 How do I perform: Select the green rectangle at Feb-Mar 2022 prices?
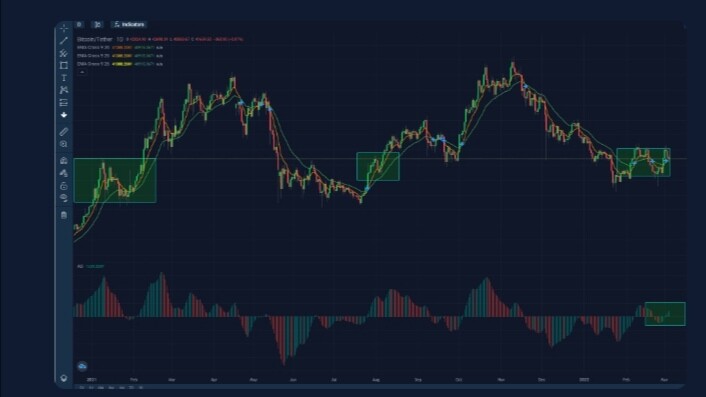[x=643, y=162]
